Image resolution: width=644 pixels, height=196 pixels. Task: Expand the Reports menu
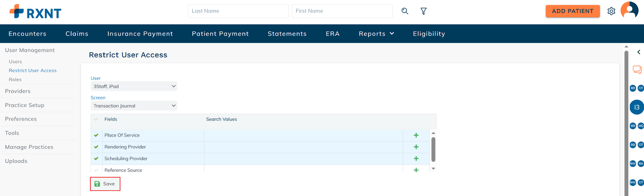click(376, 34)
